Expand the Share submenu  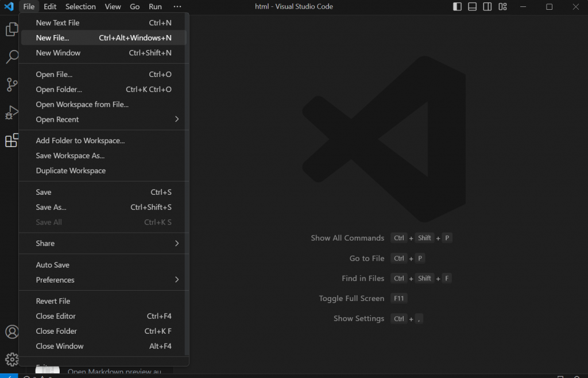104,244
